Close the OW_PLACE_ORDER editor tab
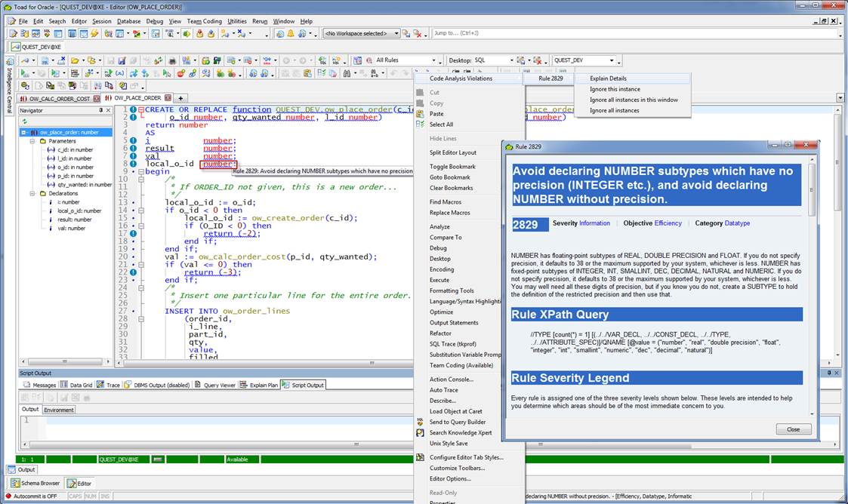Screen dimensions: 848x504 click(166, 98)
